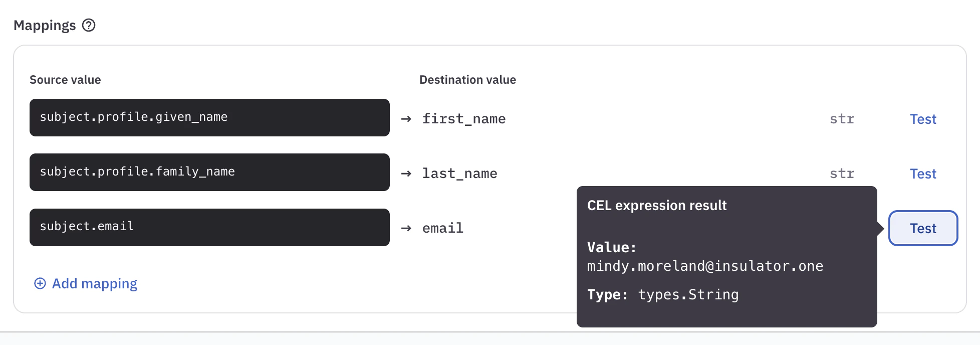Screen dimensions: 980x345
Task: Click the arrow next to first_name mapping
Action: (405, 118)
